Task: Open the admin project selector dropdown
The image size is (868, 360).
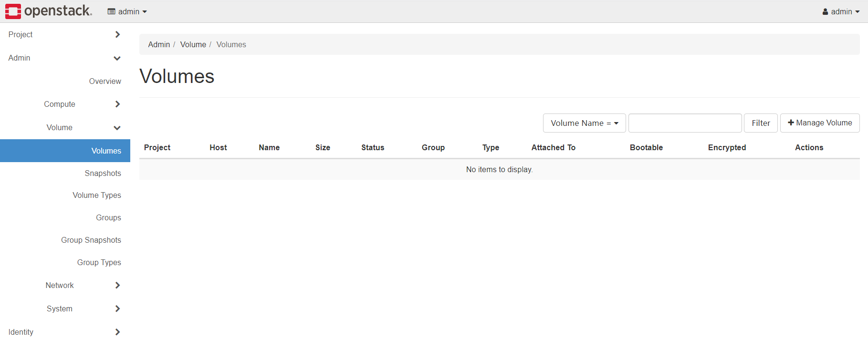Action: click(x=127, y=11)
